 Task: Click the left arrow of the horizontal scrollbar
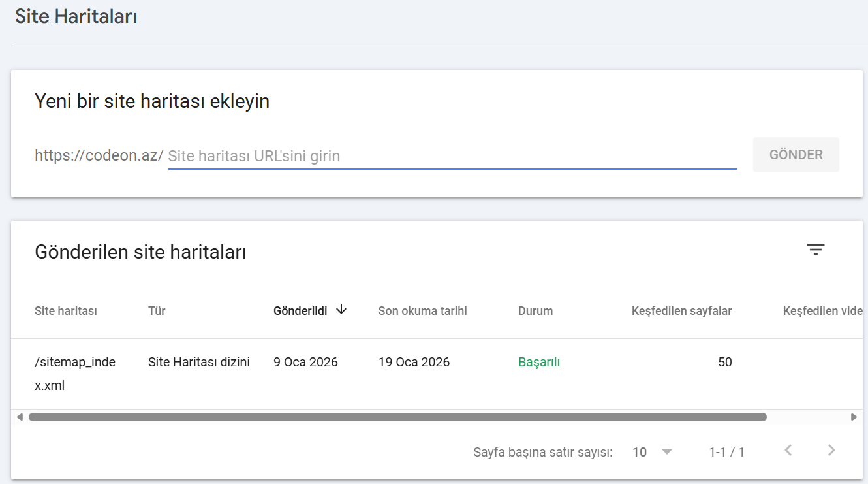pos(20,416)
